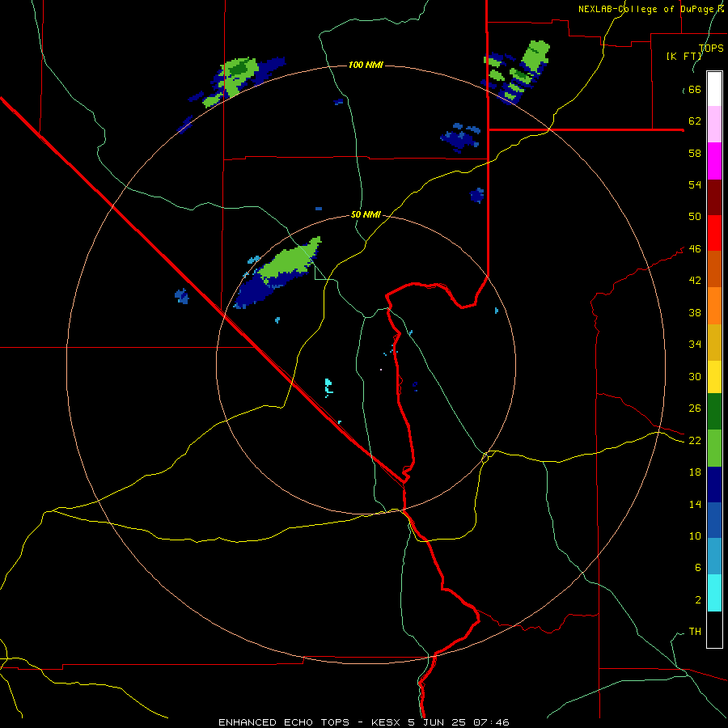Screen dimensions: 728x728
Task: Click the NEXLAB-College of DuPage credit text
Action: click(x=651, y=9)
